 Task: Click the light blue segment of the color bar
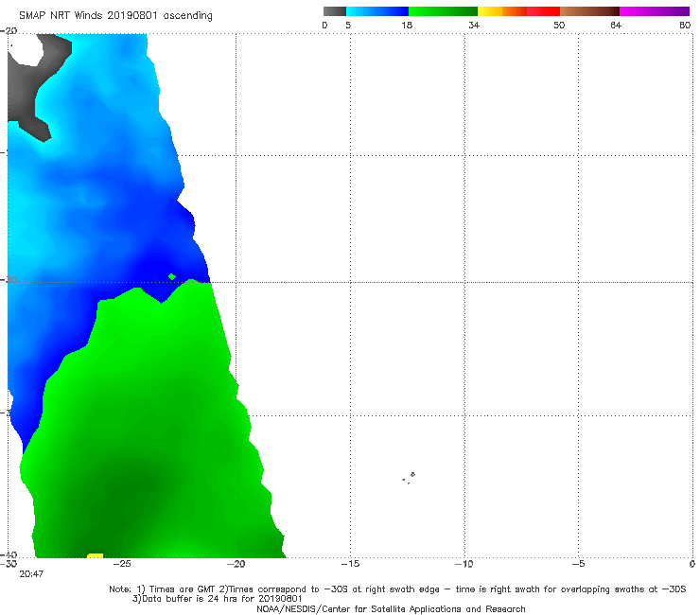tap(377, 11)
